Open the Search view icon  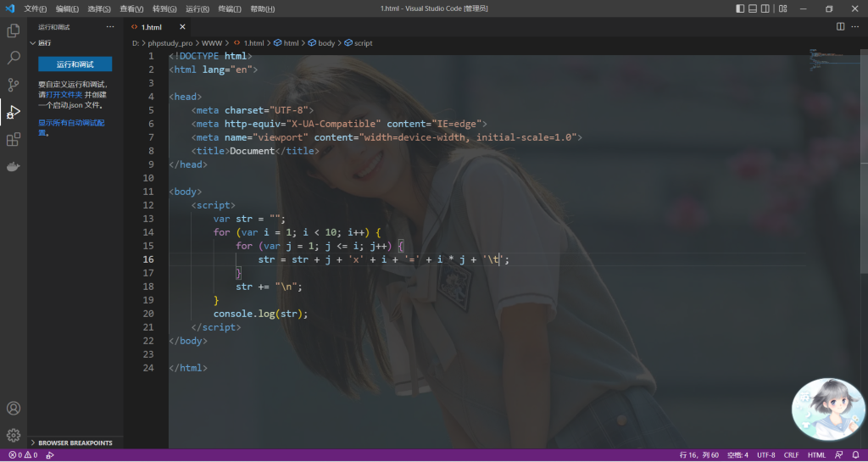point(14,58)
